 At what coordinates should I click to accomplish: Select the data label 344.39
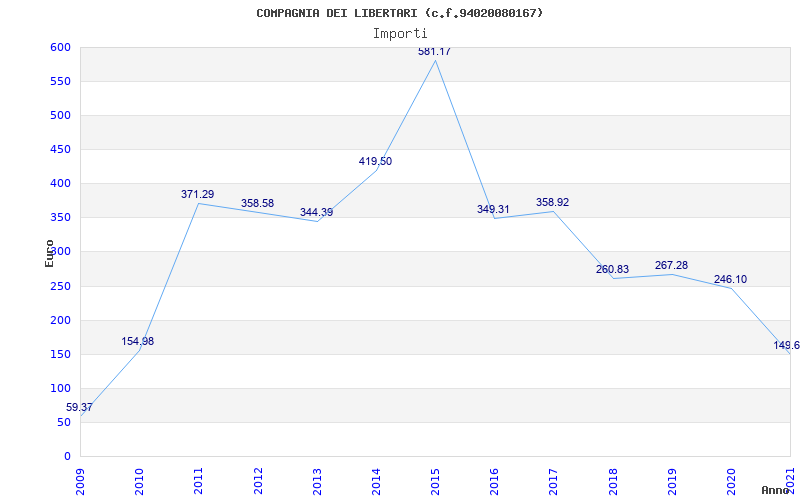pyautogui.click(x=316, y=212)
